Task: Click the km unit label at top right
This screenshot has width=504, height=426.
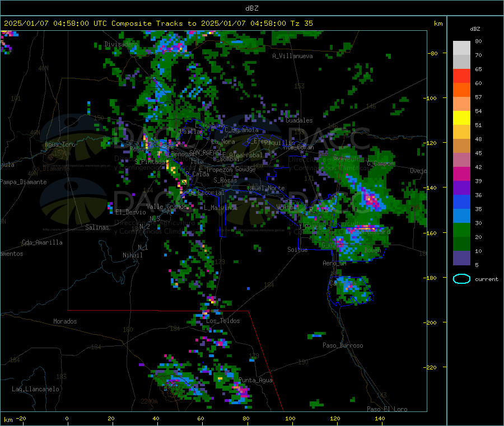Action: click(438, 24)
